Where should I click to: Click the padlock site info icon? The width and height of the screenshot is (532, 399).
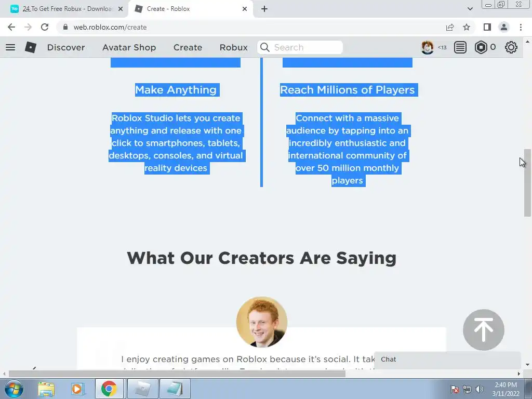pyautogui.click(x=65, y=27)
